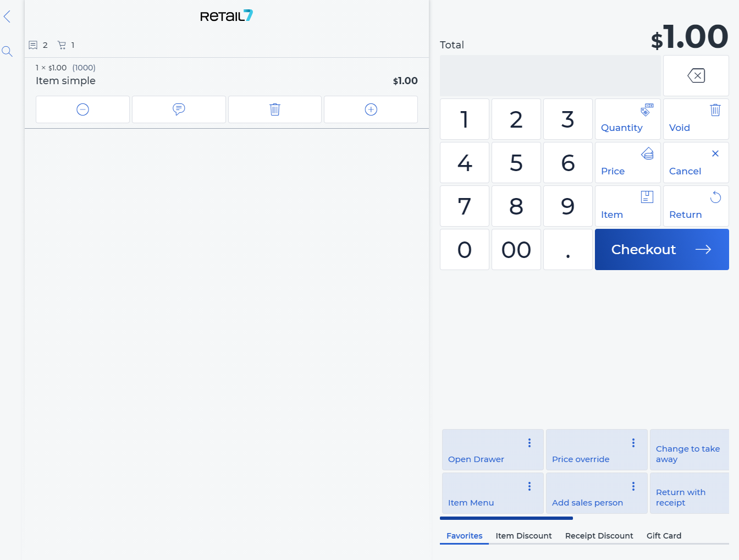This screenshot has height=560, width=739.
Task: Switch to the Receipt Discount tab
Action: (x=599, y=536)
